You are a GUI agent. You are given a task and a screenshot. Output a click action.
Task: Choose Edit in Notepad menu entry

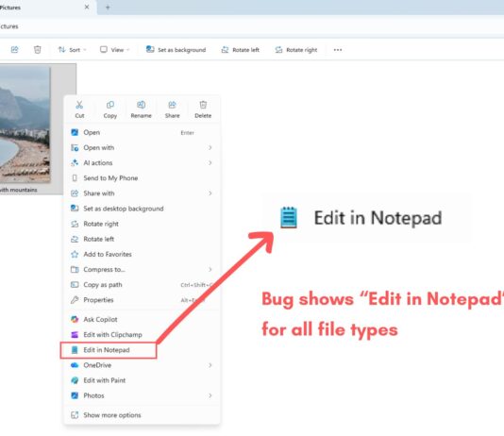(x=142, y=350)
